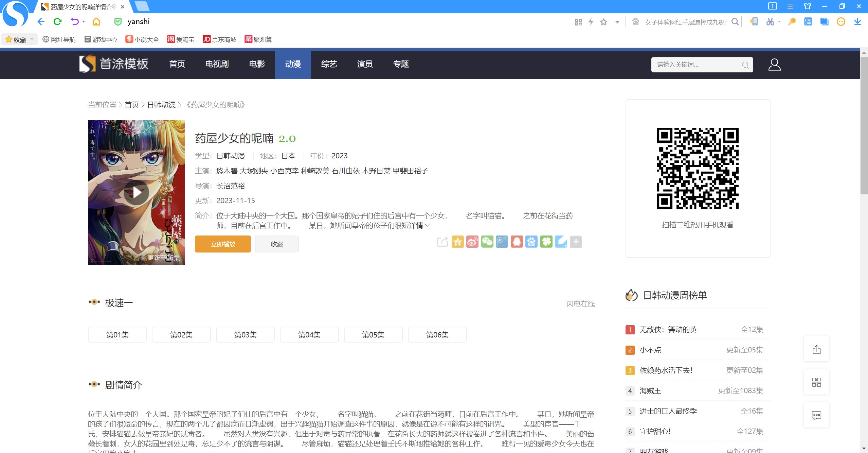Open the 收藏 bookmarks dropdown

(20, 39)
